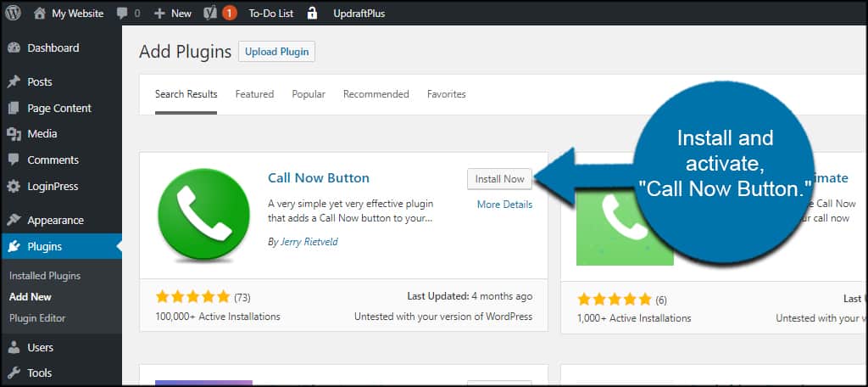Click the Dashboard gauge icon
The width and height of the screenshot is (868, 387).
pos(14,48)
